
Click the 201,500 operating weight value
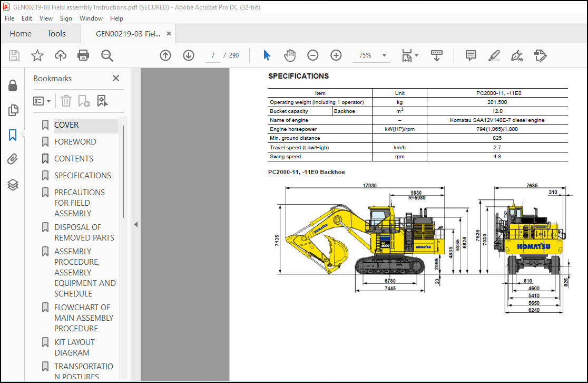[497, 102]
